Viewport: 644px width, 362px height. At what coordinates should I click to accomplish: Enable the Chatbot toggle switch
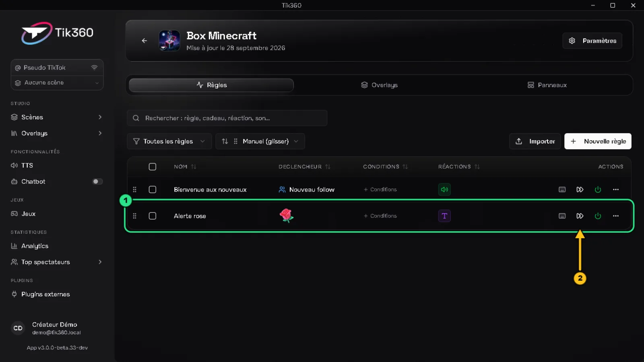coord(97,181)
